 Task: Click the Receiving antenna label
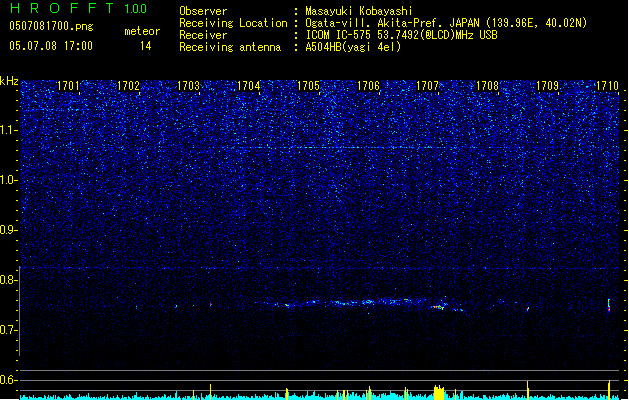pyautogui.click(x=230, y=47)
